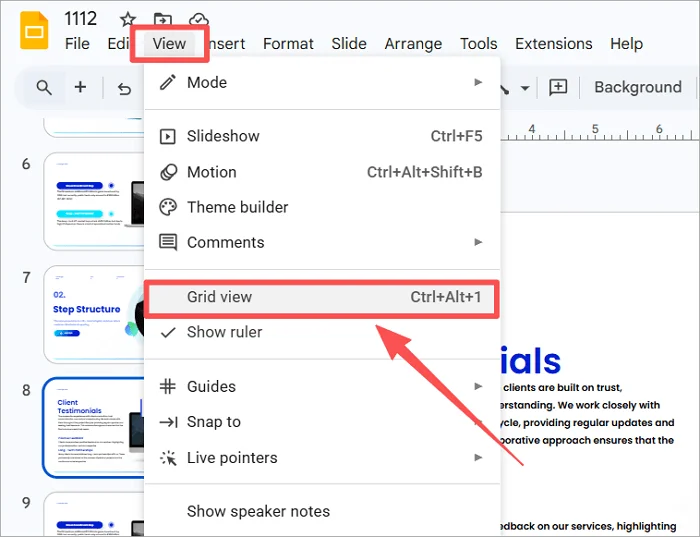This screenshot has width=700, height=537.
Task: Open the Extensions menu
Action: [x=554, y=44]
